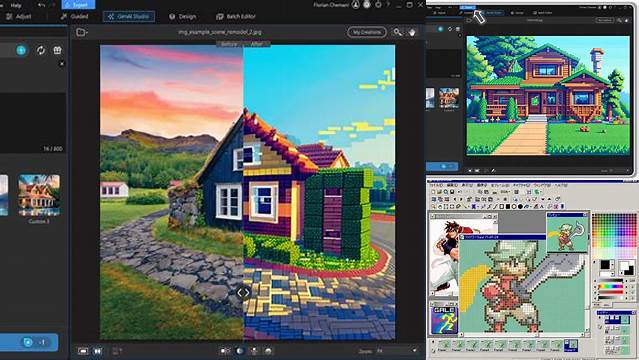This screenshot has width=639, height=360.
Task: Click the blue generate button in the small editor
Action: pyautogui.click(x=442, y=166)
